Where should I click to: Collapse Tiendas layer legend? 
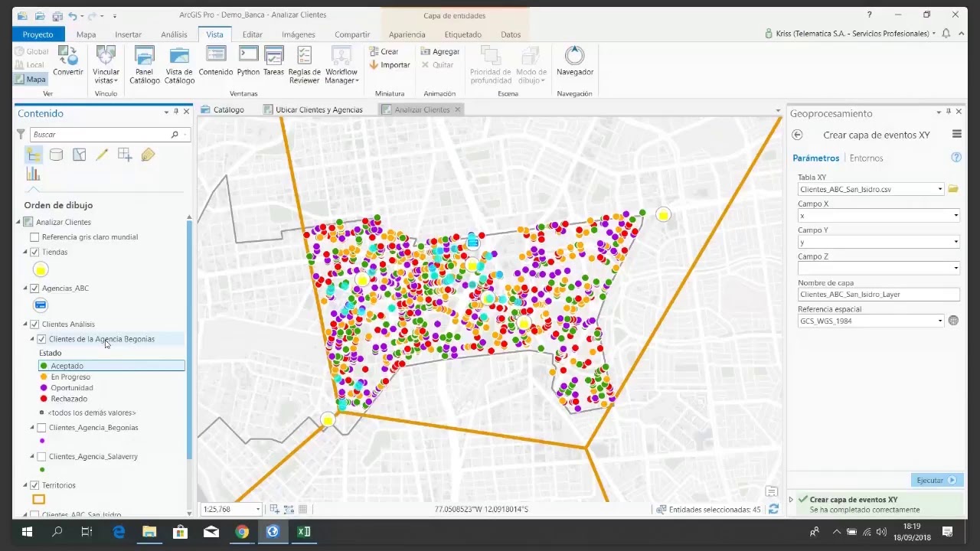point(25,252)
